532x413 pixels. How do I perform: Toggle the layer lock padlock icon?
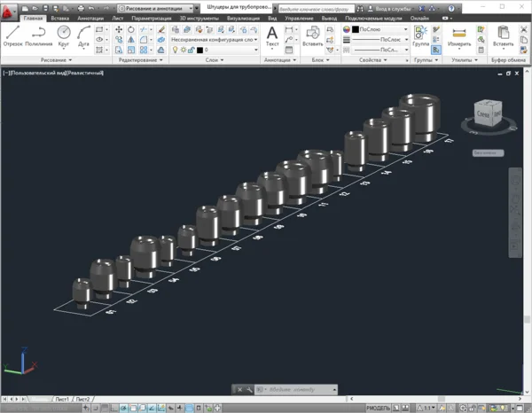coord(191,50)
